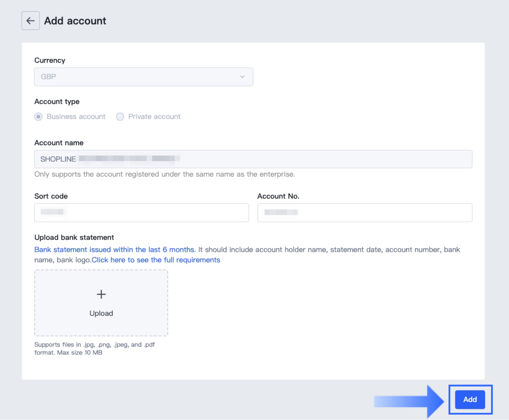Select the Business account radio button

tap(38, 117)
